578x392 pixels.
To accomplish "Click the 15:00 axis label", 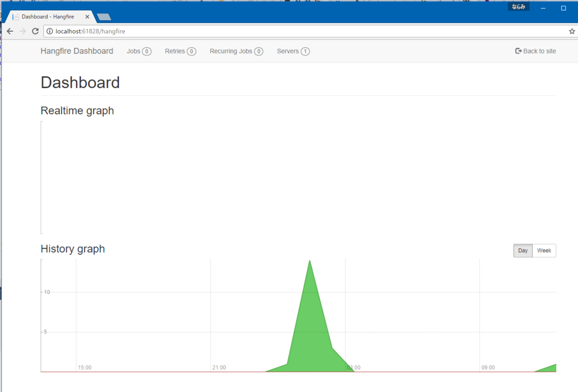I will (x=85, y=367).
